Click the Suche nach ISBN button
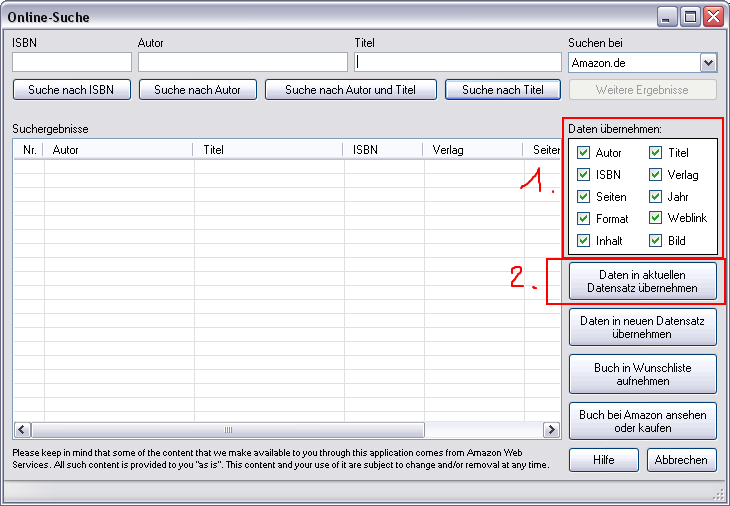This screenshot has height=506, width=730. pyautogui.click(x=71, y=90)
